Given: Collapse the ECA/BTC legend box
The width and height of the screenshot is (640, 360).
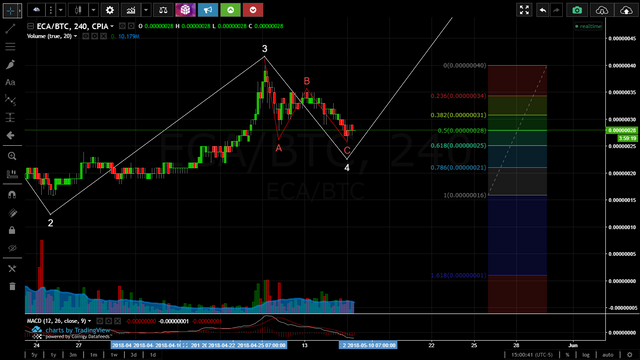Looking at the screenshot, I should (x=30, y=26).
